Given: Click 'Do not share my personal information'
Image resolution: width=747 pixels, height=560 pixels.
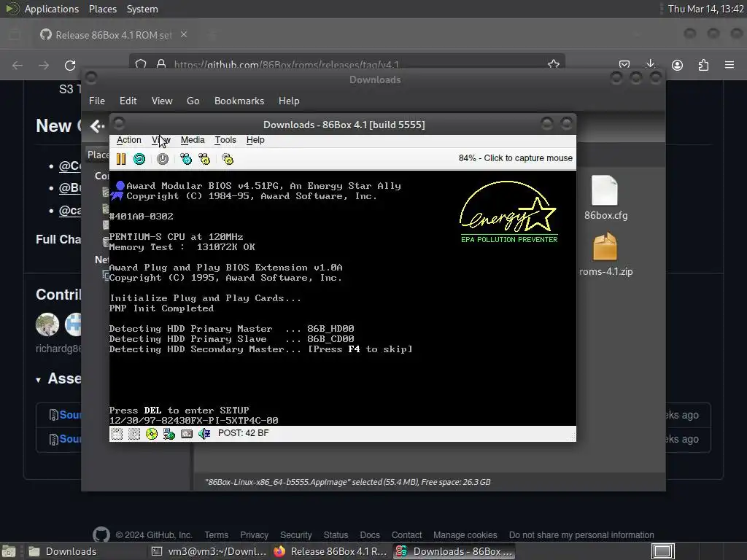Looking at the screenshot, I should point(581,535).
